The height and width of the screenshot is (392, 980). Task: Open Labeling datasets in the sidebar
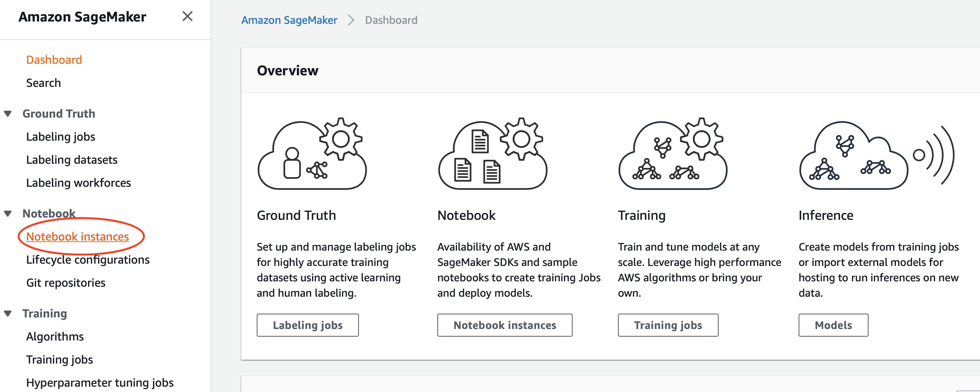pyautogui.click(x=72, y=160)
